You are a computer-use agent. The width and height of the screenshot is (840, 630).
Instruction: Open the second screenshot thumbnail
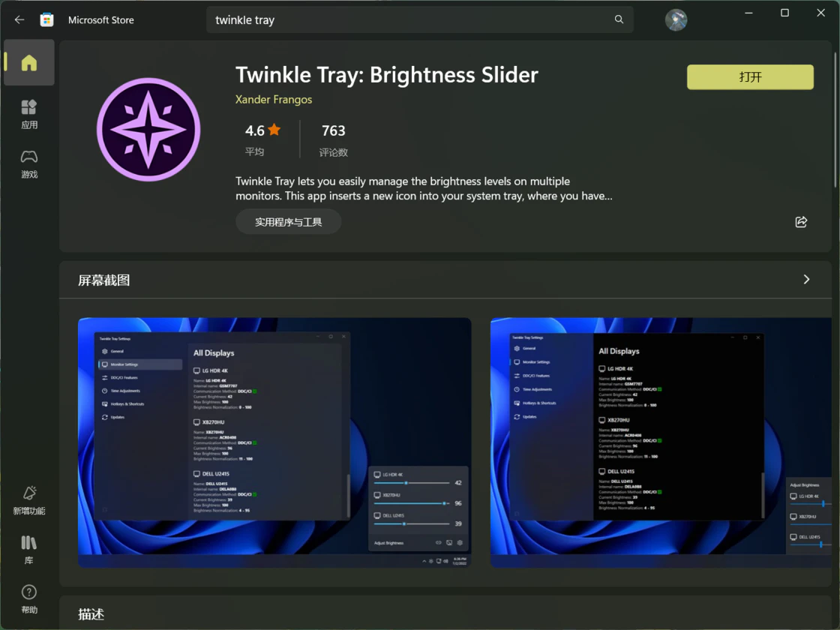click(x=660, y=442)
